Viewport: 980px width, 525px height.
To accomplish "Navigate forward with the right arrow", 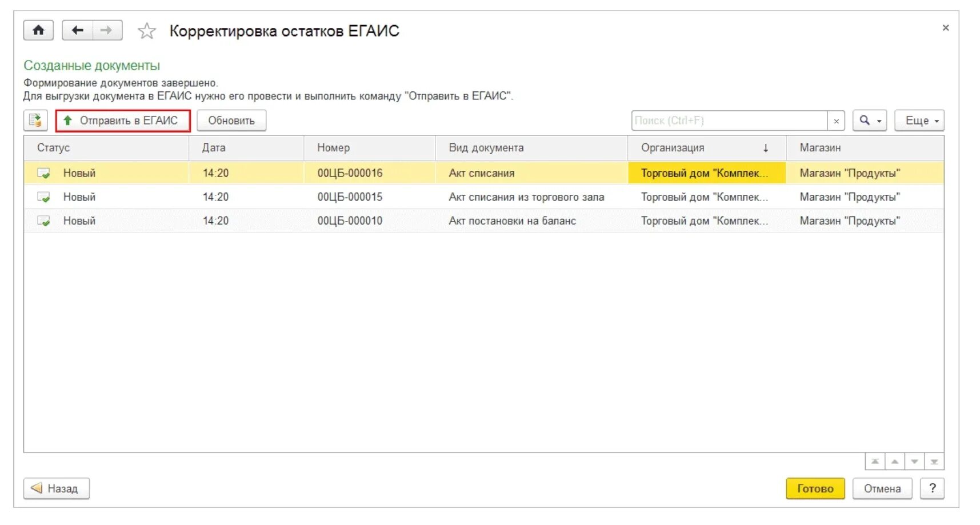I will click(107, 30).
